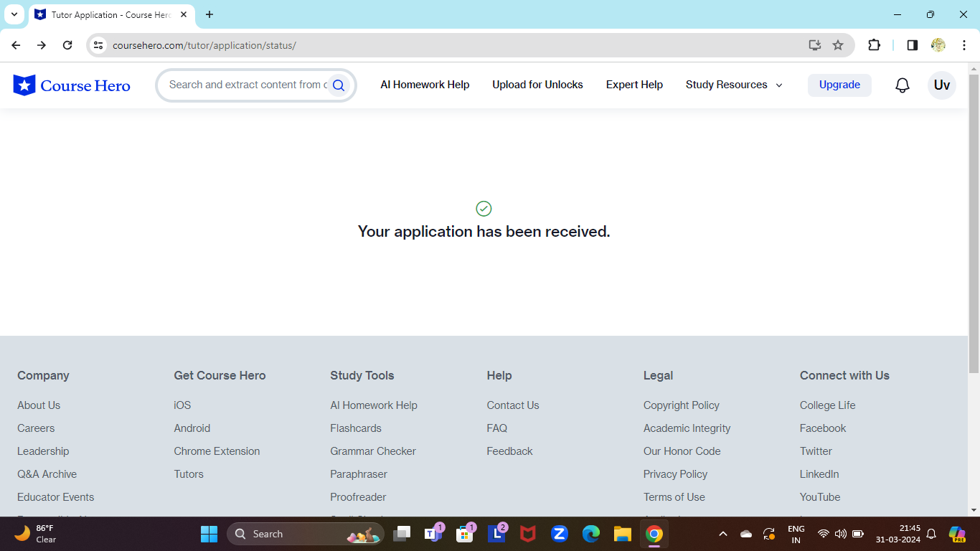Image resolution: width=980 pixels, height=551 pixels.
Task: Bookmark this page with the star icon
Action: click(x=838, y=45)
